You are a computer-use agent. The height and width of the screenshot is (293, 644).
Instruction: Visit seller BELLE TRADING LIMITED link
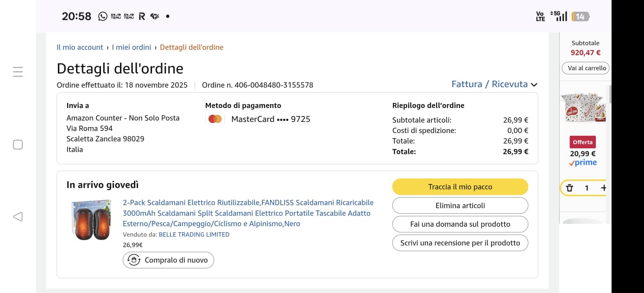[194, 235]
